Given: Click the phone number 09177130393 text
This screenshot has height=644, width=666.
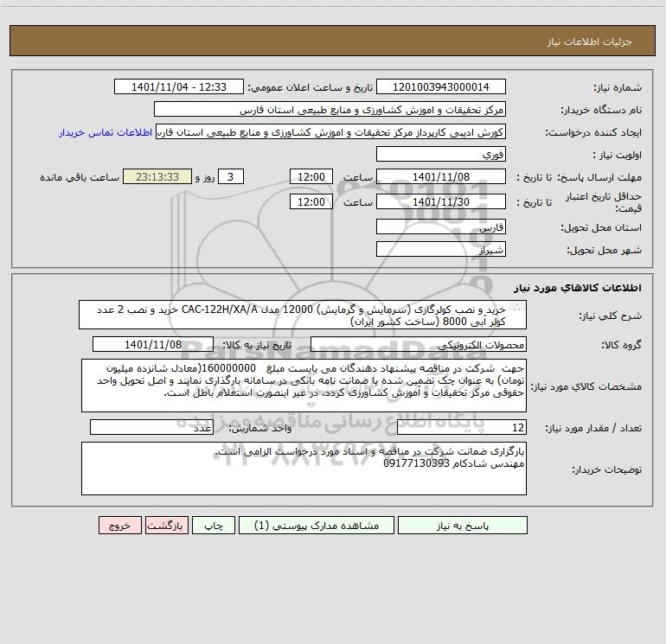Looking at the screenshot, I should (416, 463).
